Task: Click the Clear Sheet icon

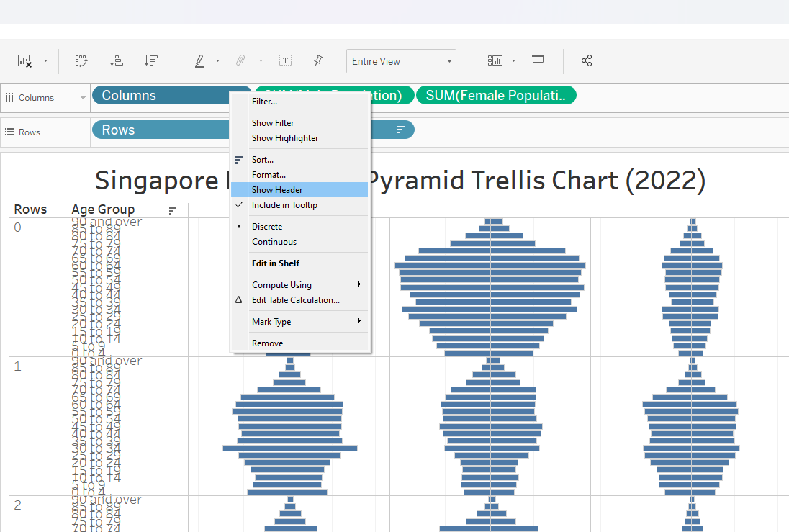Action: tap(25, 61)
